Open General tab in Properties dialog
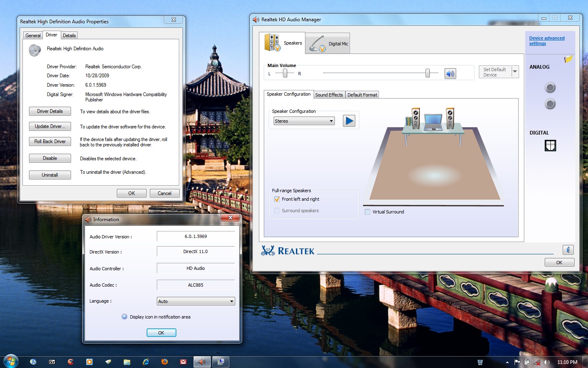588x368 pixels. [x=33, y=36]
